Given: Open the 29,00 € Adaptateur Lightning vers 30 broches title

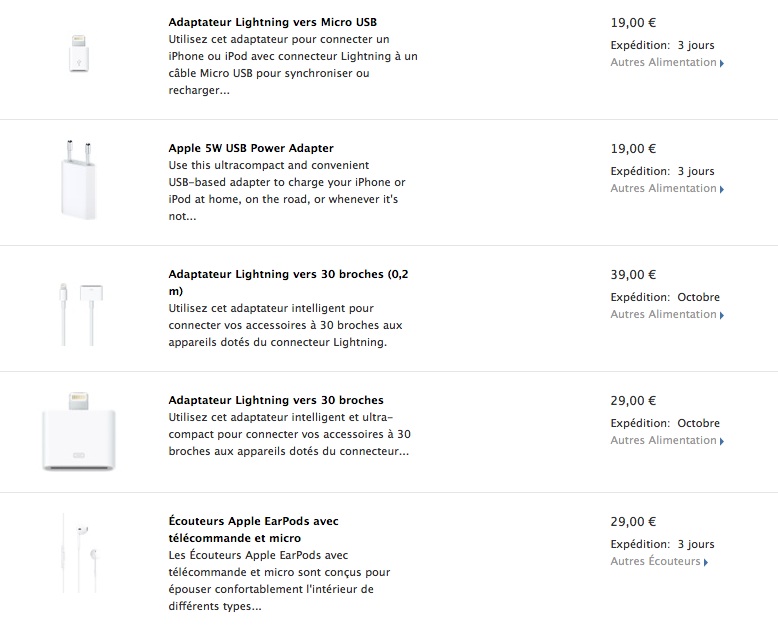Looking at the screenshot, I should (276, 400).
